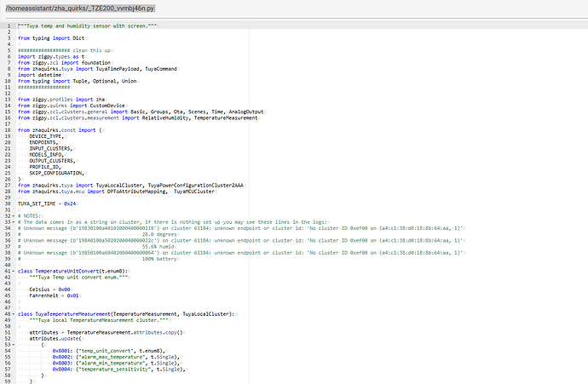Click the '"alarm_max_temperature"' attribute entry

(116, 357)
